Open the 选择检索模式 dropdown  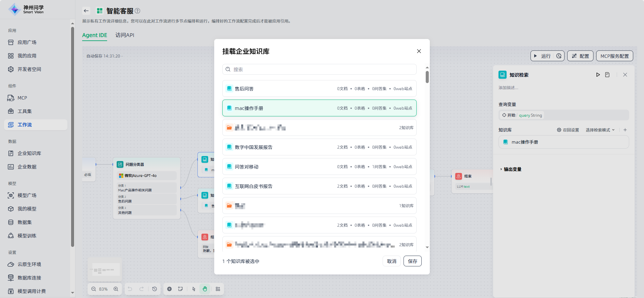point(600,130)
